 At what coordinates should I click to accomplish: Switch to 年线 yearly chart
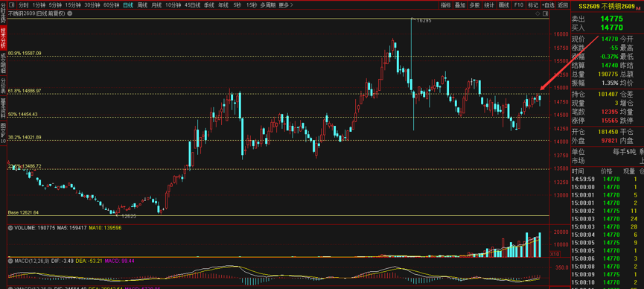[223, 5]
